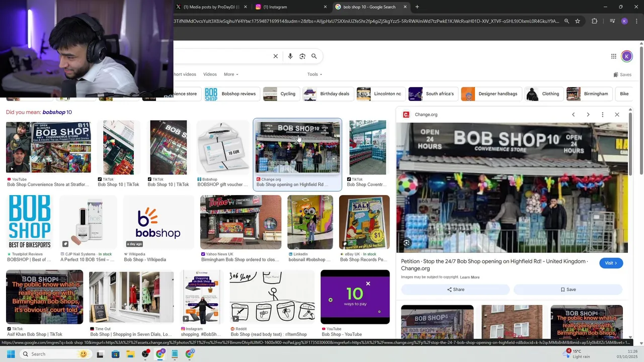Open the media controls icon in Chrome toolbar
The width and height of the screenshot is (644, 362).
612,21
